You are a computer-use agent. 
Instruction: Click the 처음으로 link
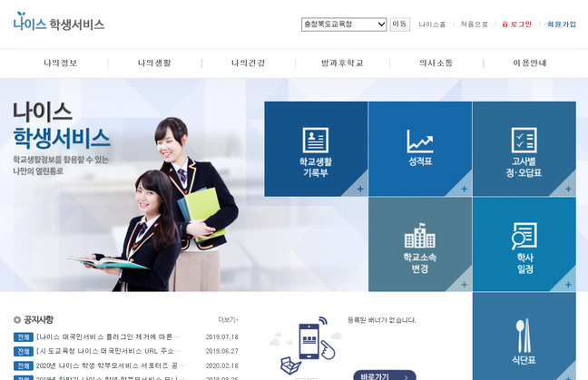coord(474,24)
